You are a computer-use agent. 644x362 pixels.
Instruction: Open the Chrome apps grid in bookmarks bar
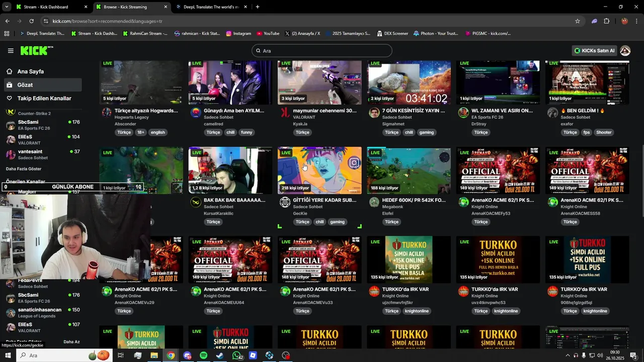click(7, 34)
